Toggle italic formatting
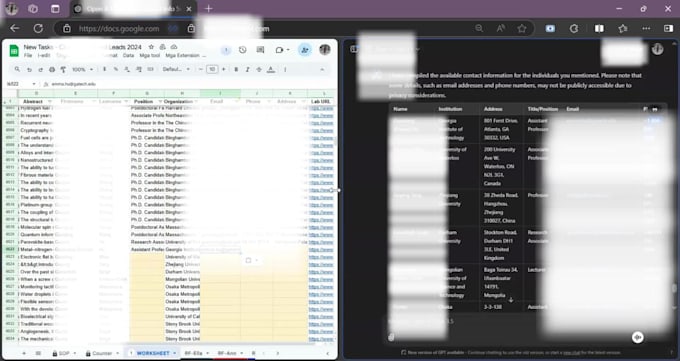The height and width of the screenshot is (361, 680). coord(248,69)
